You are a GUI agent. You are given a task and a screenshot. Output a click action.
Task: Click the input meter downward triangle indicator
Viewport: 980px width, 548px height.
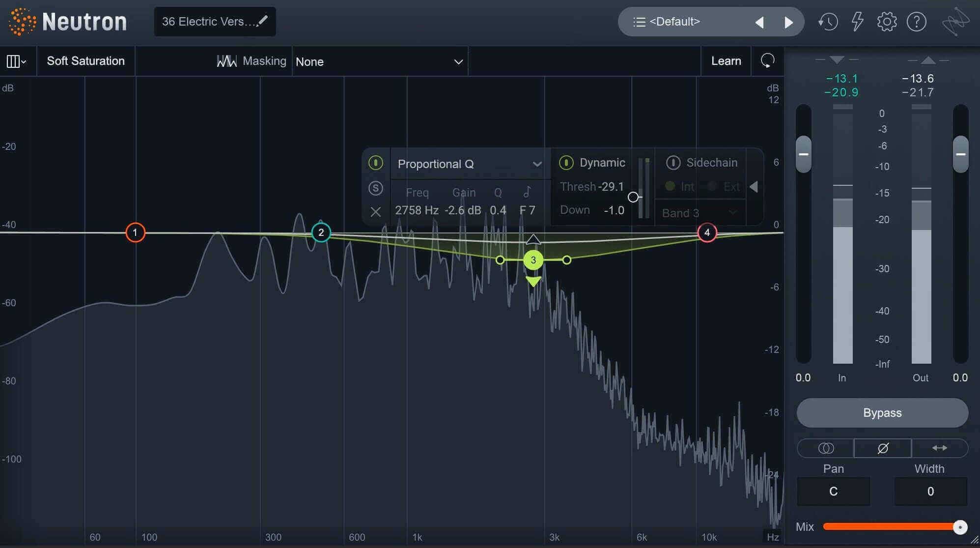837,60
